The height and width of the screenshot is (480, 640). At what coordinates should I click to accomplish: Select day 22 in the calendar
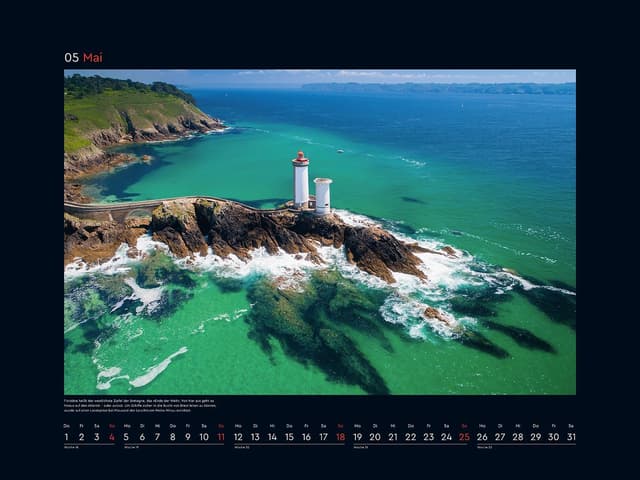(411, 437)
